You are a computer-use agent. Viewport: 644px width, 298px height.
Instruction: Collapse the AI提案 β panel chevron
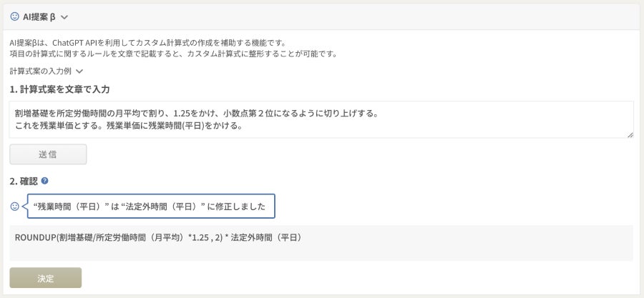(x=64, y=16)
